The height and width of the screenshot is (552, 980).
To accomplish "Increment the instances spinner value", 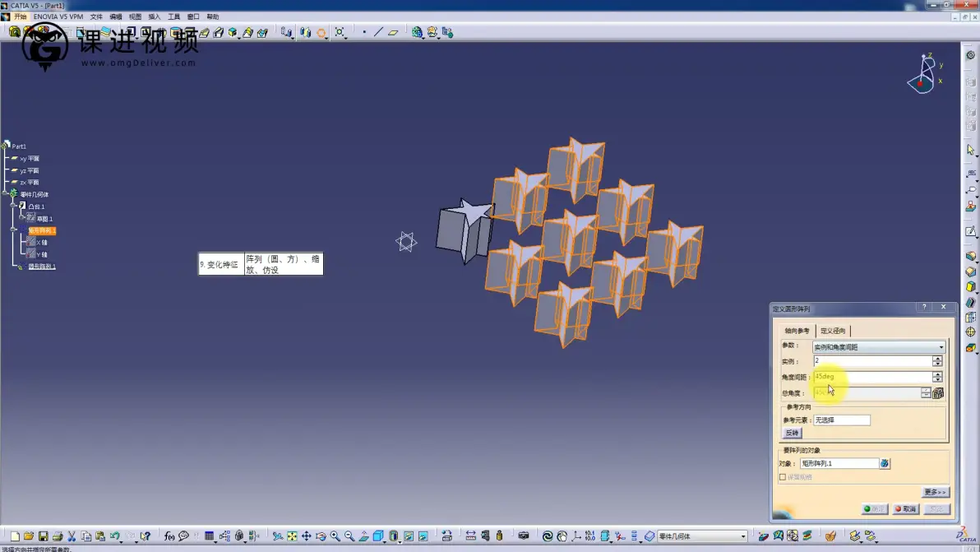I will tap(937, 358).
